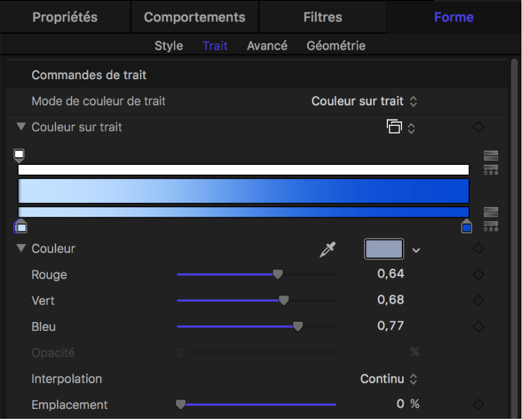Click the keyframe diamond next to Rouge
Screen dimensions: 522x420
478,274
